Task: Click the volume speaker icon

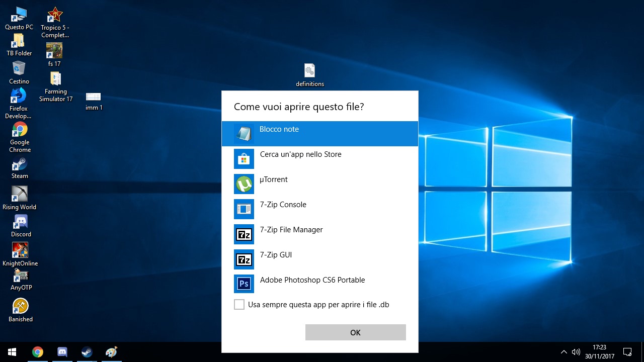Action: click(x=576, y=352)
